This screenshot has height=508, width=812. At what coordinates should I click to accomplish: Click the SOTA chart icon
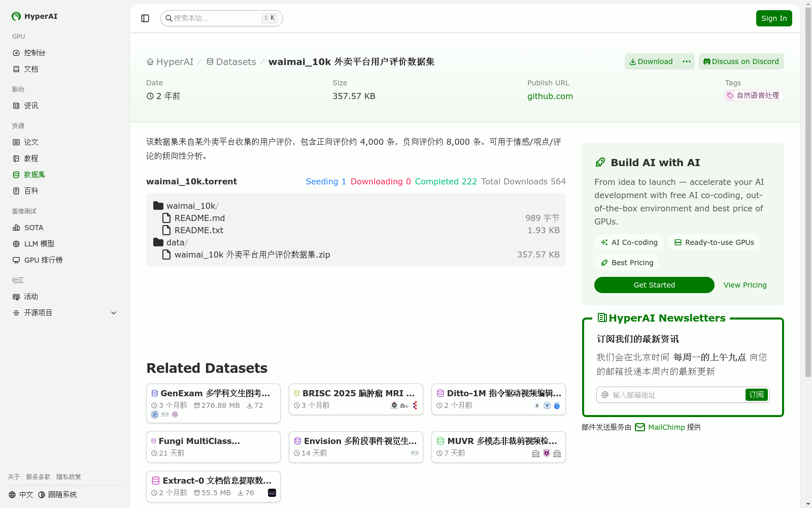click(16, 228)
